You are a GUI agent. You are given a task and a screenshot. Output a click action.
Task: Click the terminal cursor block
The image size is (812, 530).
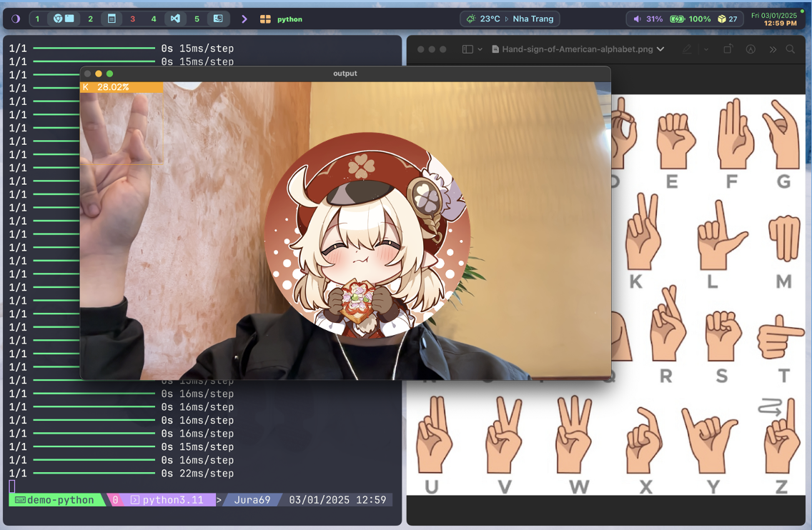point(12,486)
